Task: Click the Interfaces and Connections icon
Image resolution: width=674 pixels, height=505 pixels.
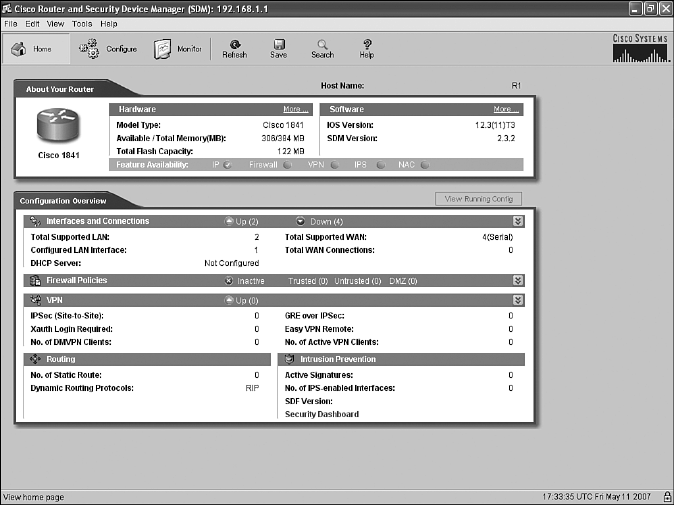Action: pyautogui.click(x=35, y=221)
